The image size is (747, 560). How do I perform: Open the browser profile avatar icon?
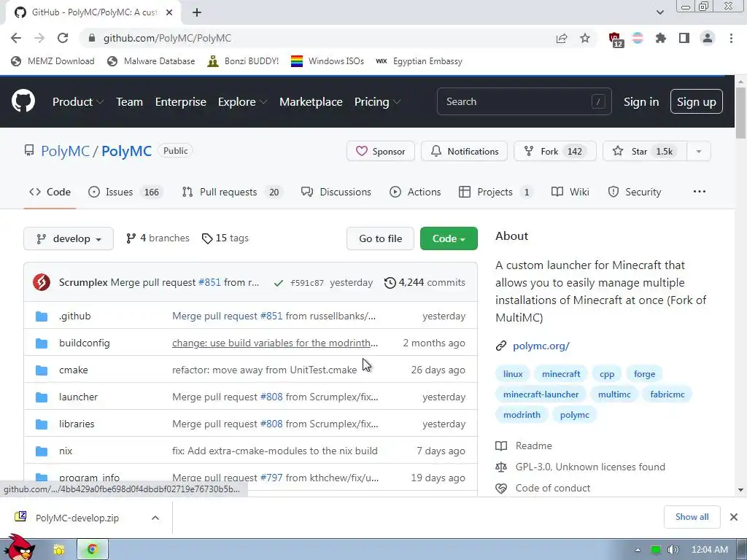click(708, 38)
